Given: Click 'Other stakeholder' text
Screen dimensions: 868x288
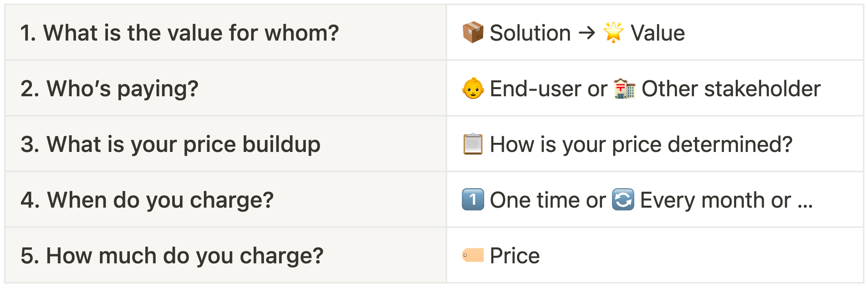Looking at the screenshot, I should click(731, 88).
